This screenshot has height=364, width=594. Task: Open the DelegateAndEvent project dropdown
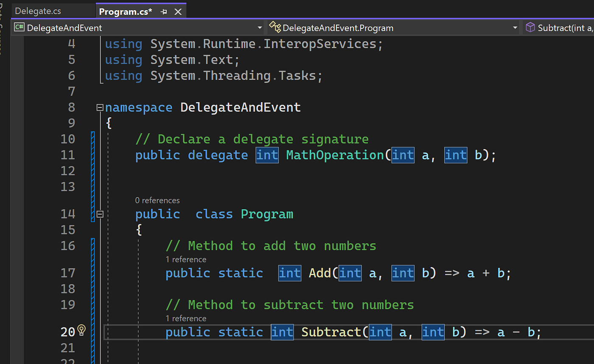coord(138,28)
